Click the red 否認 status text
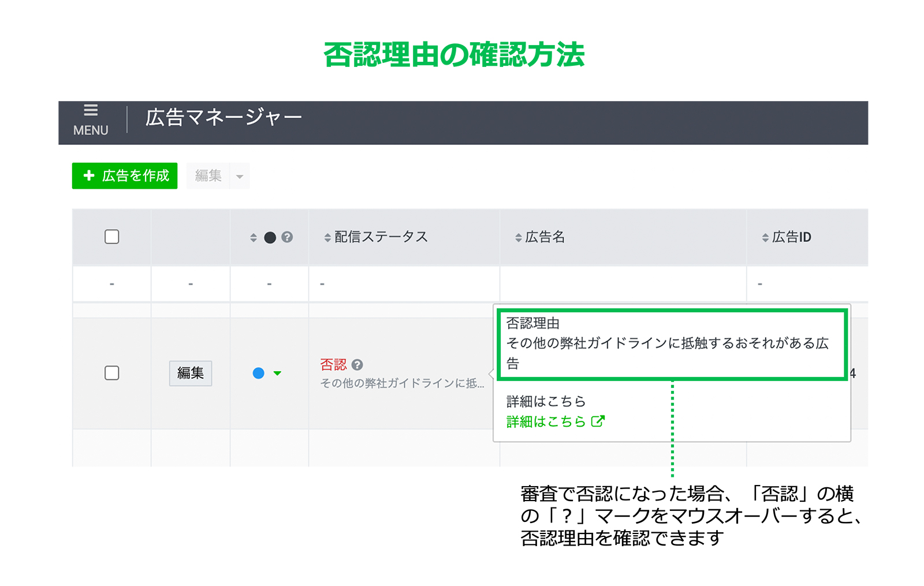 333,365
